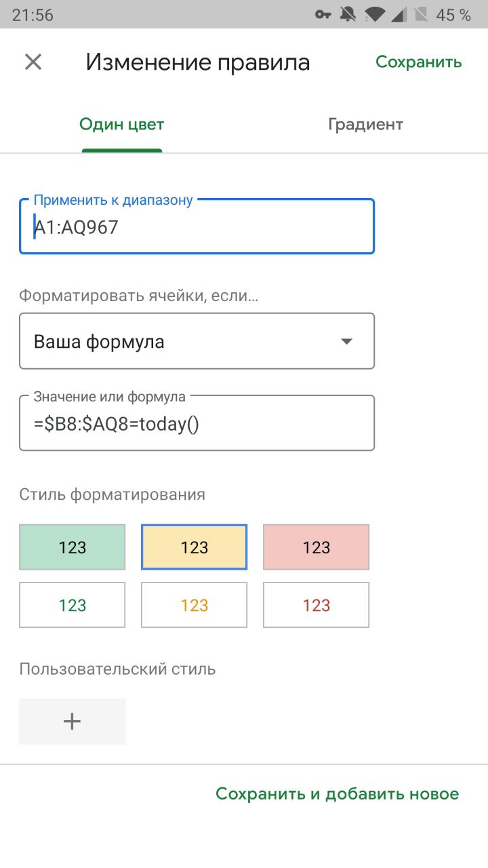Choose the yellow background style swatch
This screenshot has height=868, width=488.
(x=195, y=547)
